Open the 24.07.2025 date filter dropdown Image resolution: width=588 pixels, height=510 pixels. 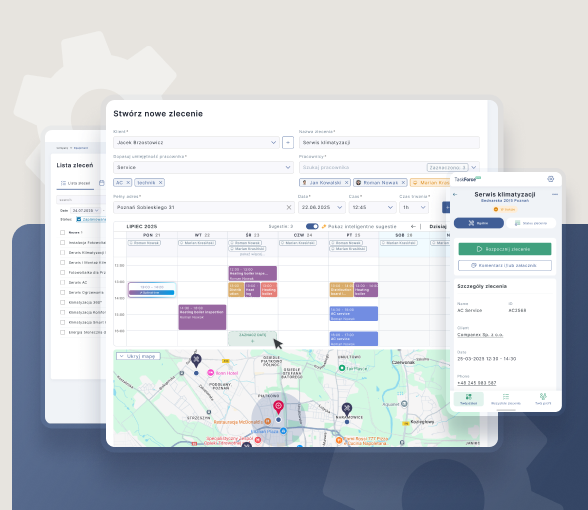pos(86,210)
